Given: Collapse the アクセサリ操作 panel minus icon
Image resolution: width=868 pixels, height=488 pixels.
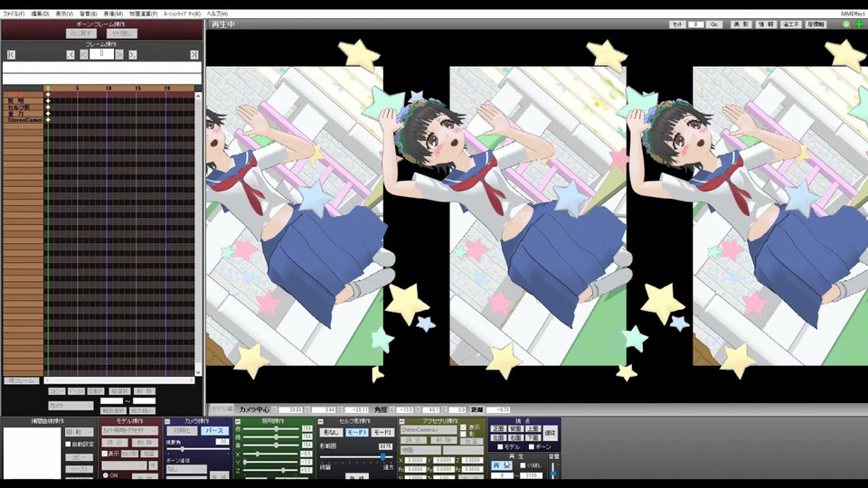Looking at the screenshot, I should 401,422.
